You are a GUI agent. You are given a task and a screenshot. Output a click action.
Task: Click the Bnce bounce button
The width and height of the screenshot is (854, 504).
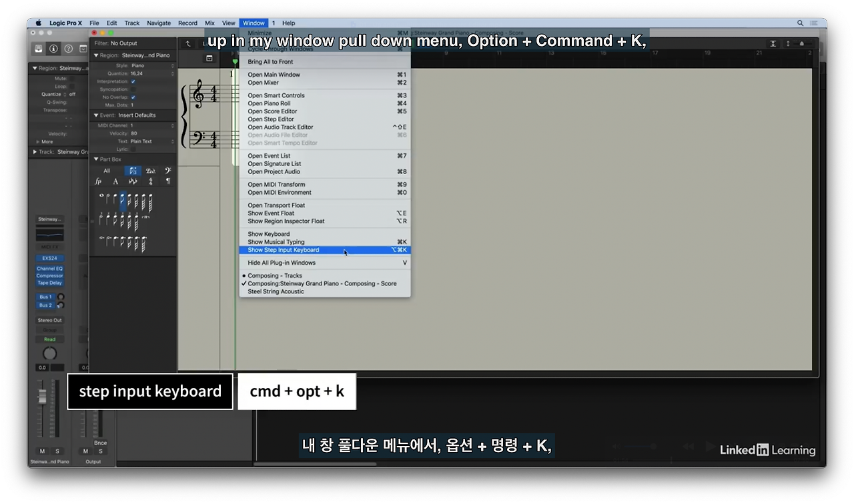[100, 443]
